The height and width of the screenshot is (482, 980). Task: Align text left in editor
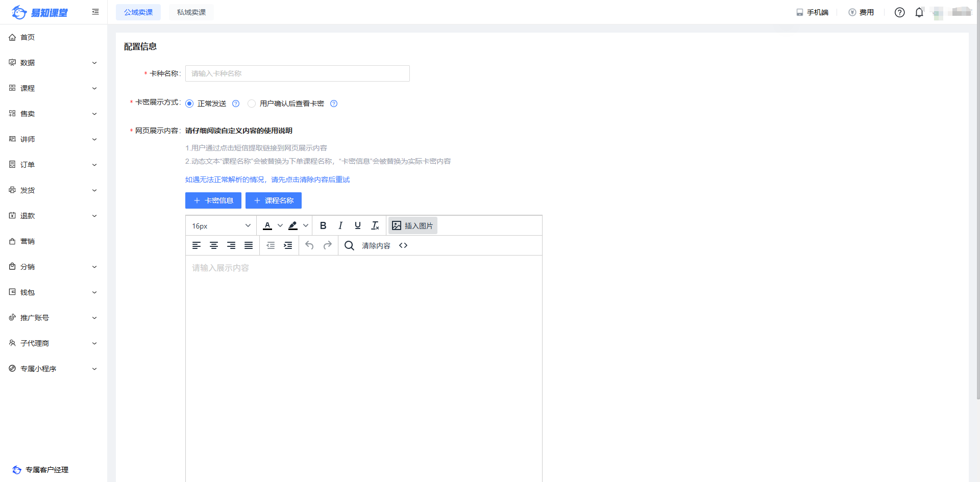pyautogui.click(x=197, y=245)
